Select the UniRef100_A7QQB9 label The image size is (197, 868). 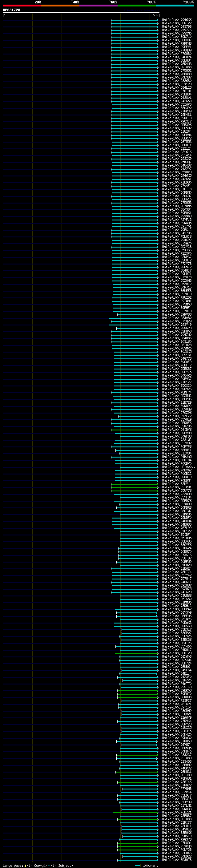177,50
